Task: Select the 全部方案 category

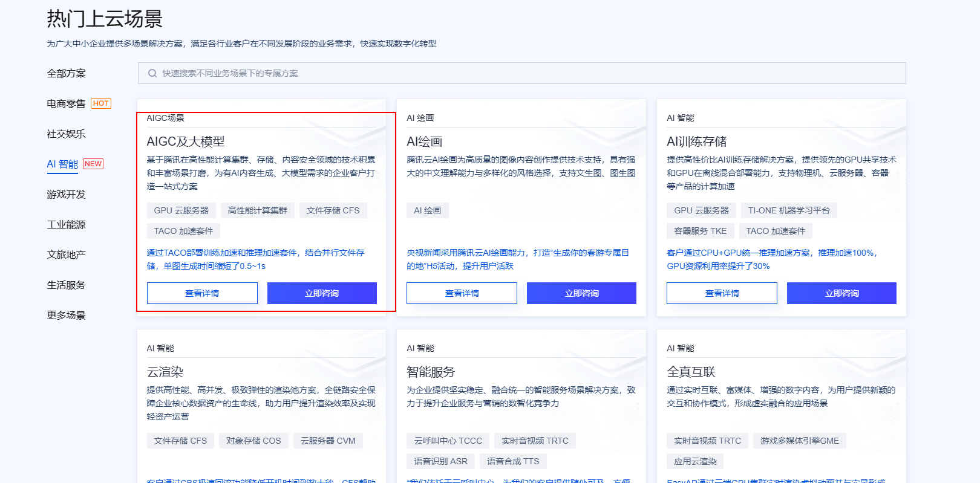Action: tap(67, 73)
